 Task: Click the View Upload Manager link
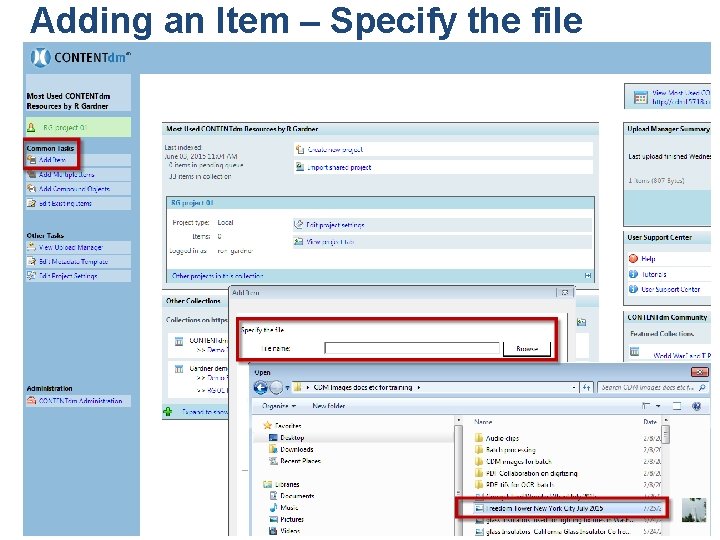(71, 247)
